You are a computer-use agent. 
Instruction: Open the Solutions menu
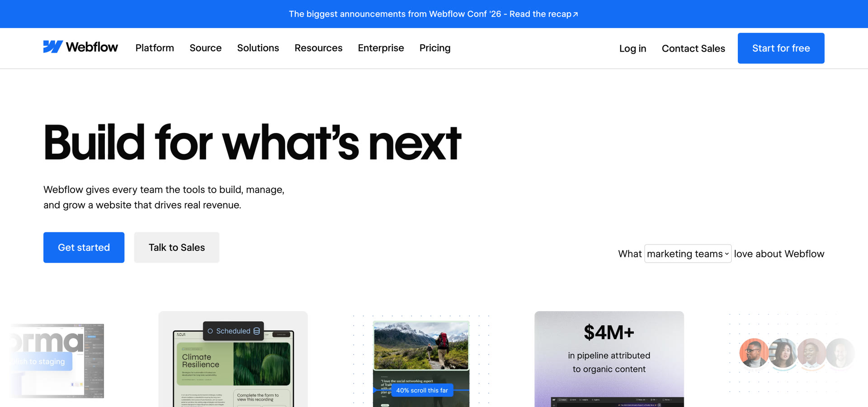coord(258,48)
